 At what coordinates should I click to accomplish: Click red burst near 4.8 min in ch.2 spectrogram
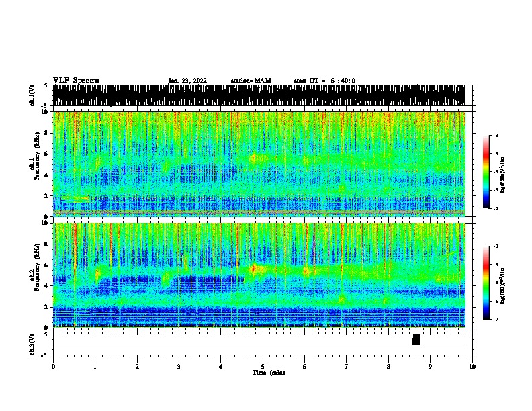coord(253,269)
